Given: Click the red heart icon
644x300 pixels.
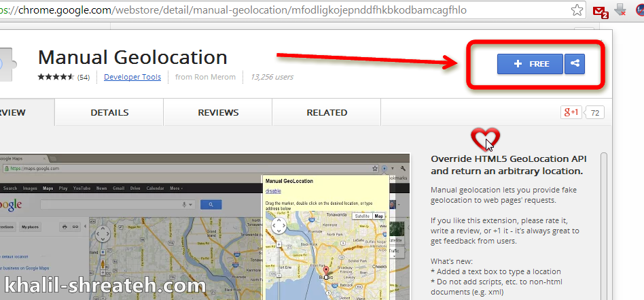Looking at the screenshot, I should pos(484,140).
